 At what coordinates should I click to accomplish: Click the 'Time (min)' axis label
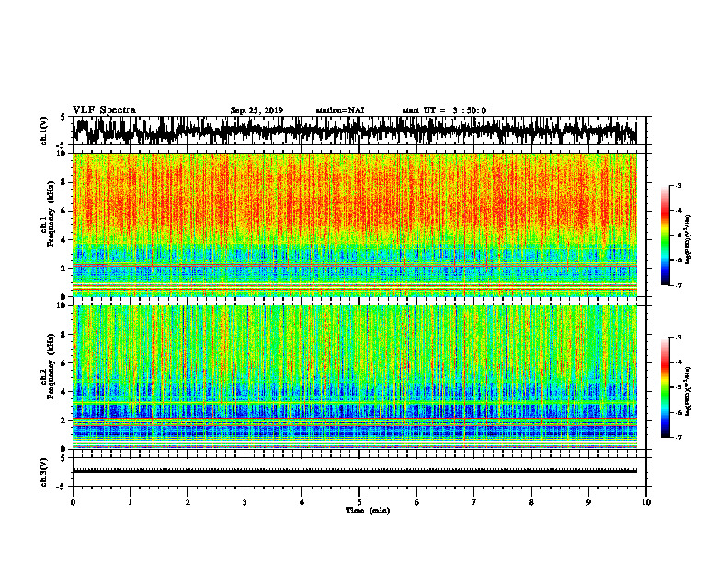pyautogui.click(x=368, y=511)
